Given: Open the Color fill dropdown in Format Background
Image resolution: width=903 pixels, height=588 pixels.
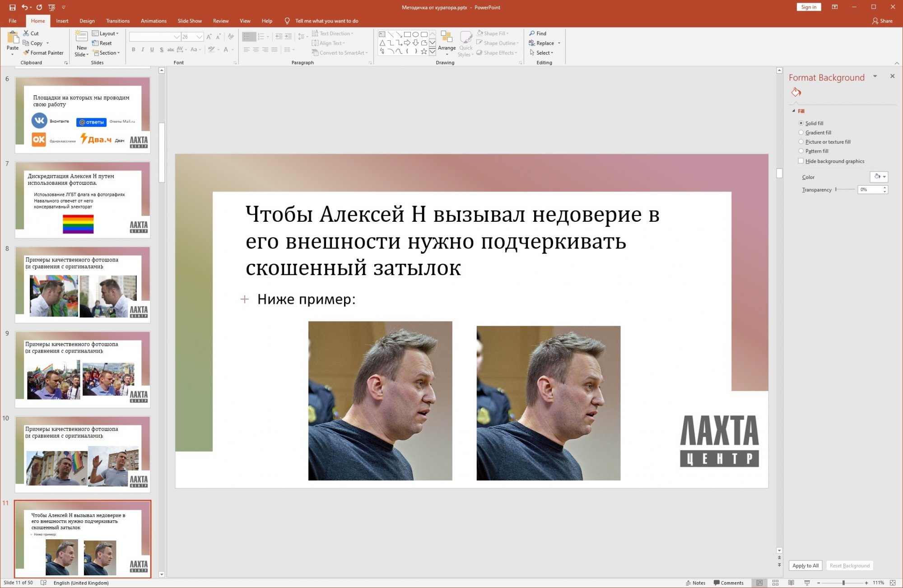Looking at the screenshot, I should pyautogui.click(x=880, y=177).
